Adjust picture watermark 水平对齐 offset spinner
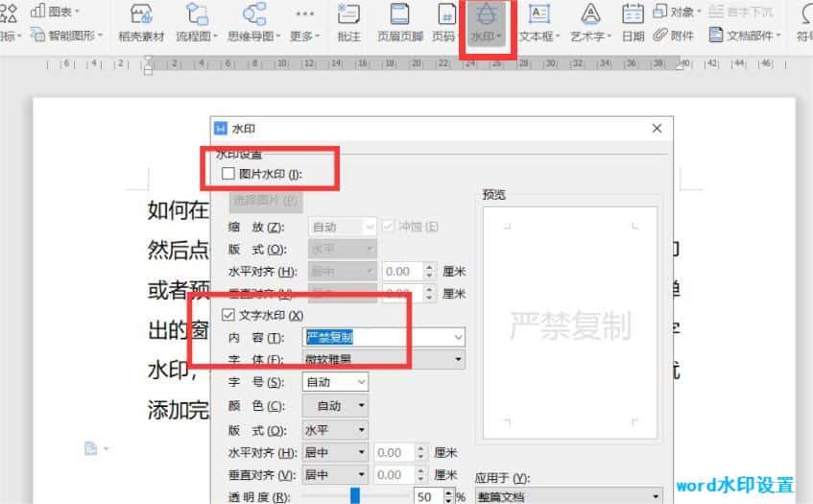 (429, 271)
